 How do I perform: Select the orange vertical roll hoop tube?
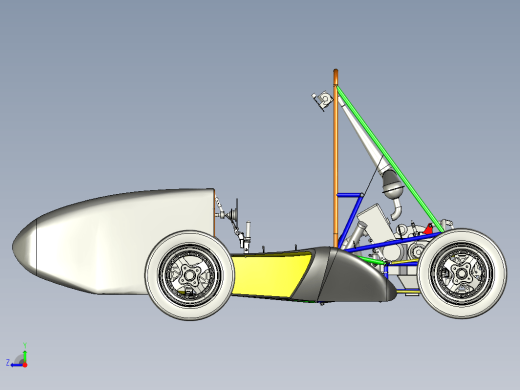click(x=336, y=158)
